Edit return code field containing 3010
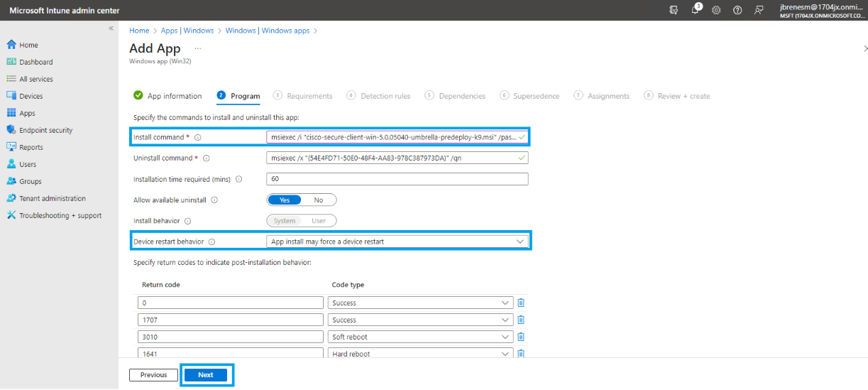The height and width of the screenshot is (390, 868). point(231,337)
